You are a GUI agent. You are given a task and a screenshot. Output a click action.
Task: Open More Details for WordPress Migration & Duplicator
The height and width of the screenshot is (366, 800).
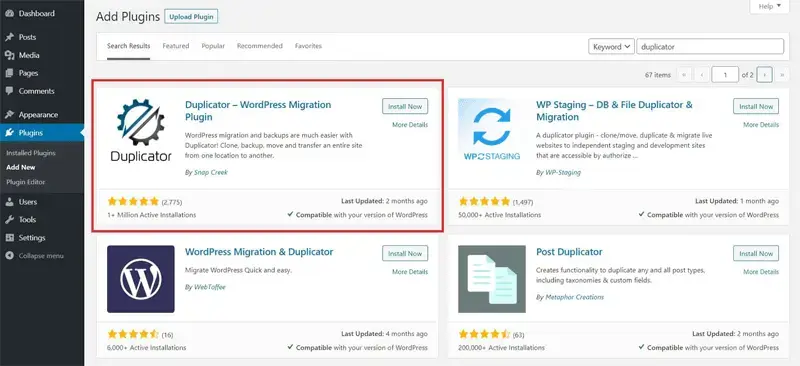coord(410,272)
